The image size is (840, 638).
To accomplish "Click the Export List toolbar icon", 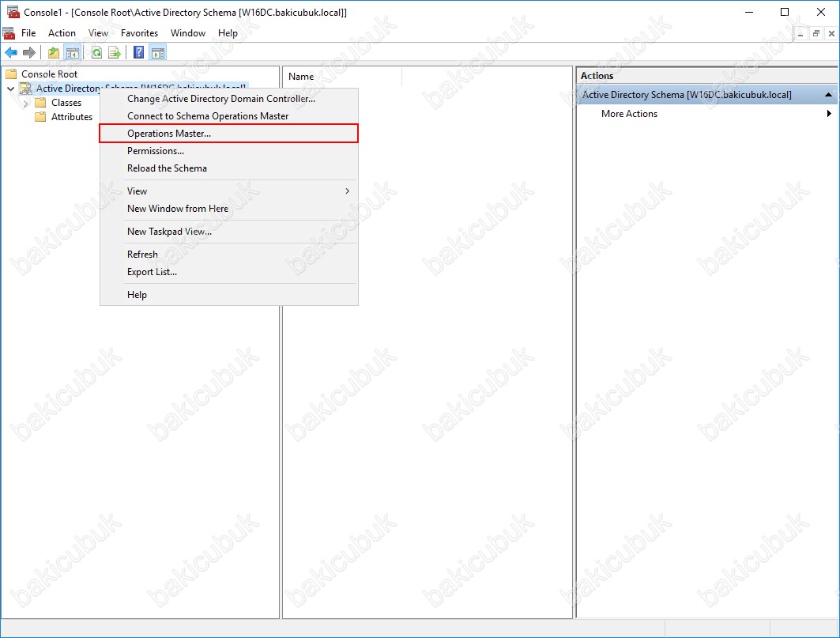I will pyautogui.click(x=114, y=52).
